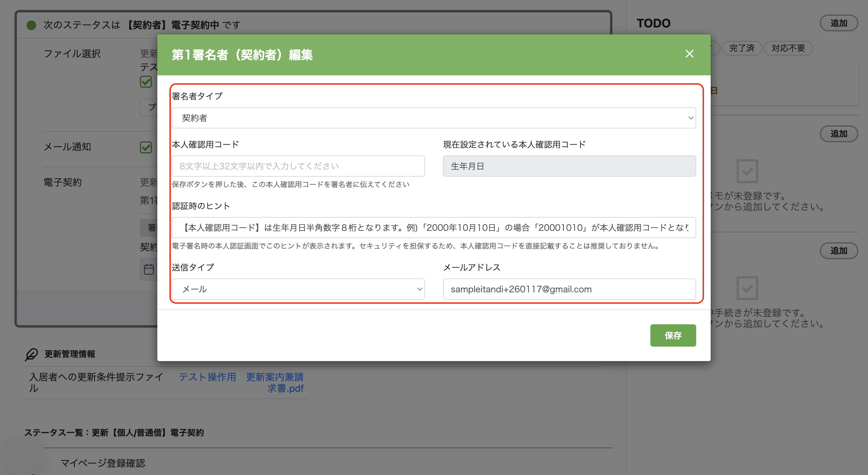Click the dialog title 第1署名者（契約者）編集

click(242, 55)
